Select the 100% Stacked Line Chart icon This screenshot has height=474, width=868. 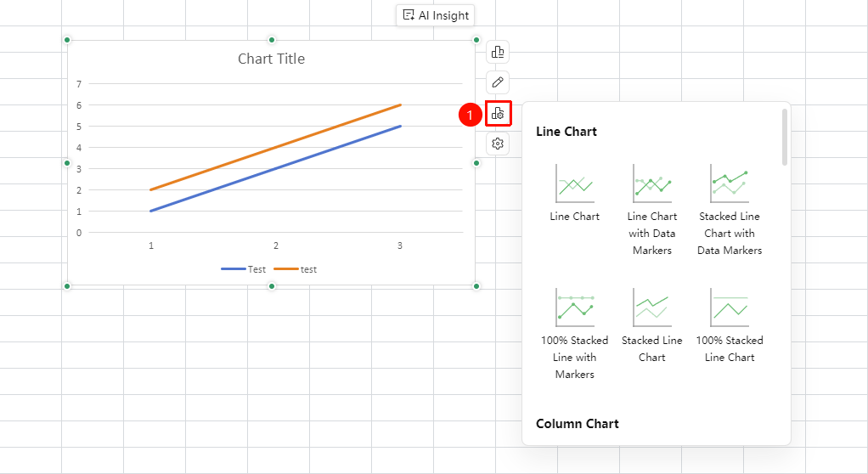click(x=730, y=308)
